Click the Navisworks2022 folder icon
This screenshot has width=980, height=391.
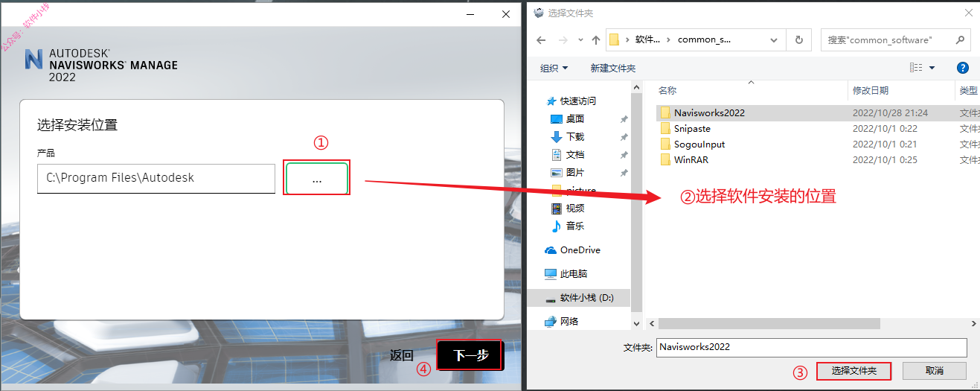tap(665, 113)
